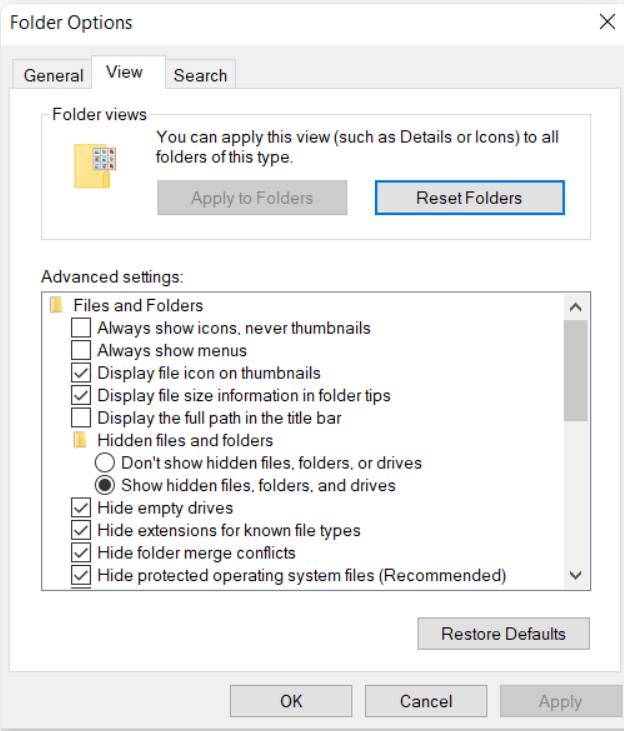The width and height of the screenshot is (624, 731).
Task: Click the Files and Folders folder icon
Action: [56, 305]
